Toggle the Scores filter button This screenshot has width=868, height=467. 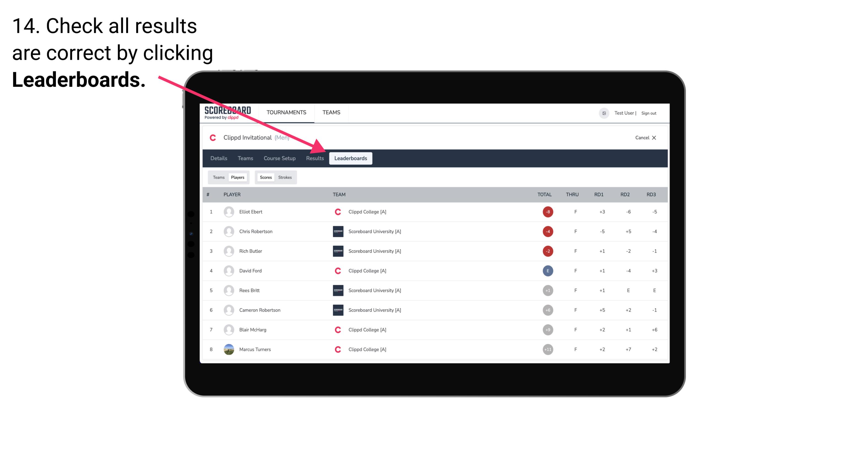click(x=265, y=177)
